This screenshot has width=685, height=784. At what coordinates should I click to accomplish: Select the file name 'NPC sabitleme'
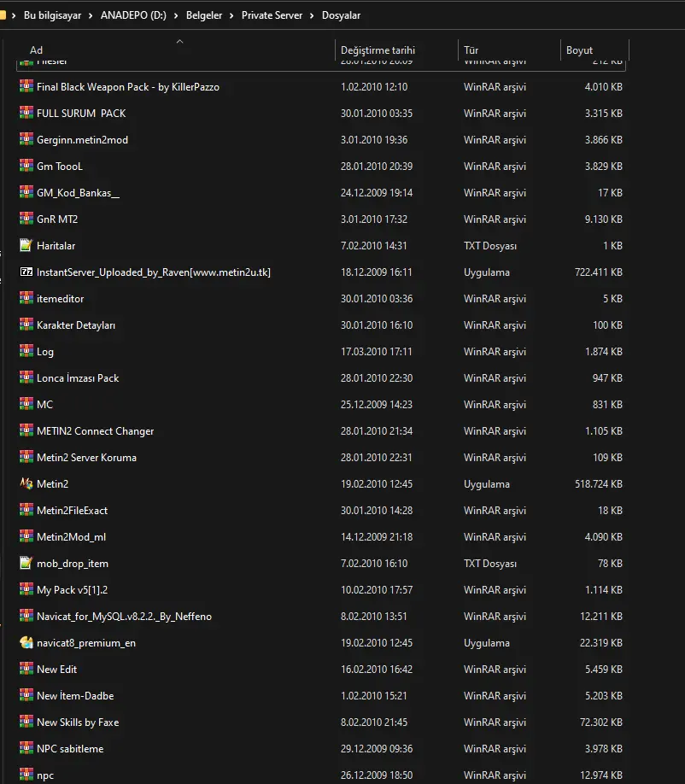(x=70, y=749)
